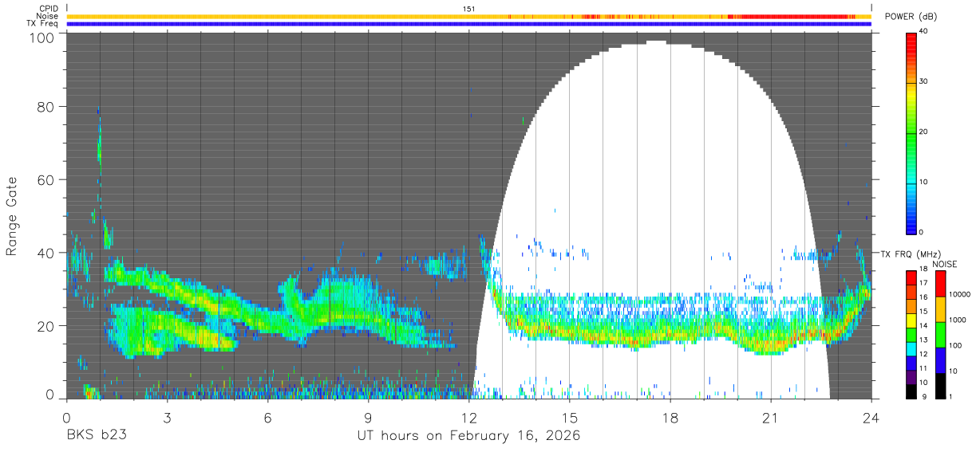Click the TX Freq row label
Image resolution: width=980 pixels, height=452 pixels.
click(42, 23)
